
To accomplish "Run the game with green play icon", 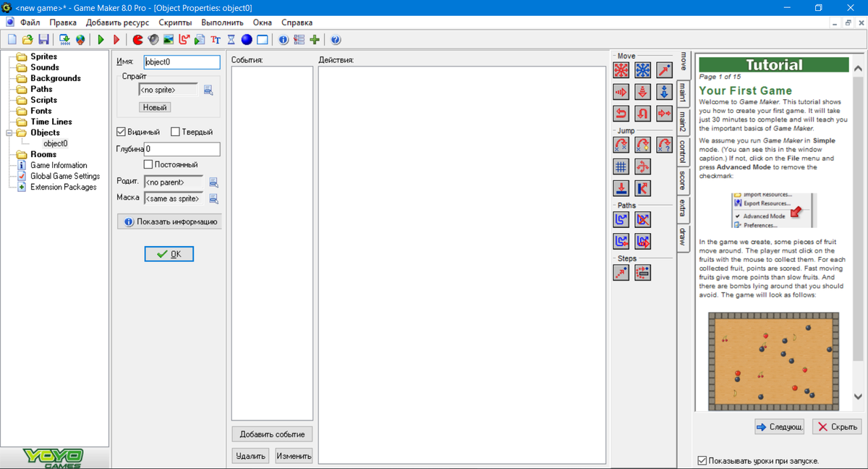I will pyautogui.click(x=101, y=39).
